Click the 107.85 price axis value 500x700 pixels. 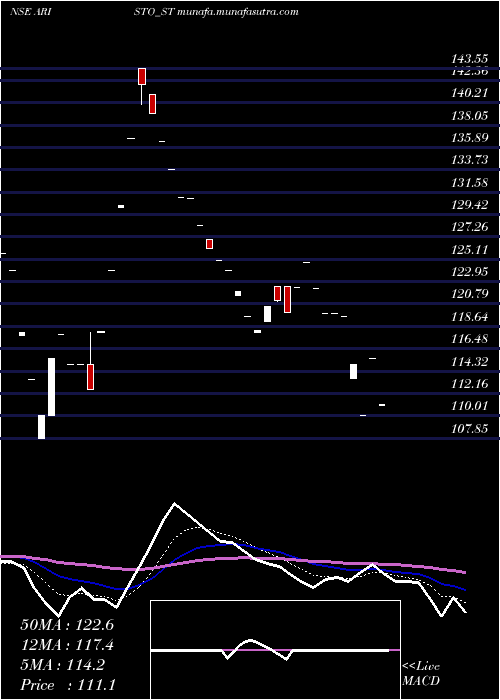[x=470, y=429]
